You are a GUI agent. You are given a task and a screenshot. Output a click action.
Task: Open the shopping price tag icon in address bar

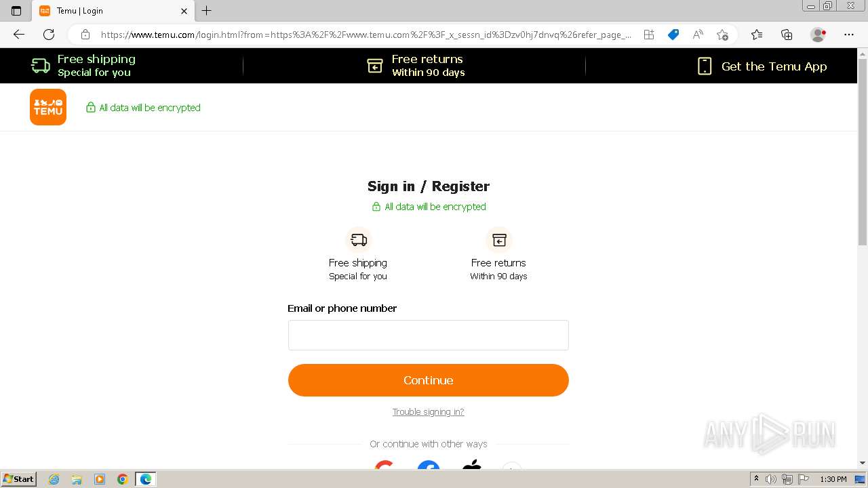click(673, 35)
